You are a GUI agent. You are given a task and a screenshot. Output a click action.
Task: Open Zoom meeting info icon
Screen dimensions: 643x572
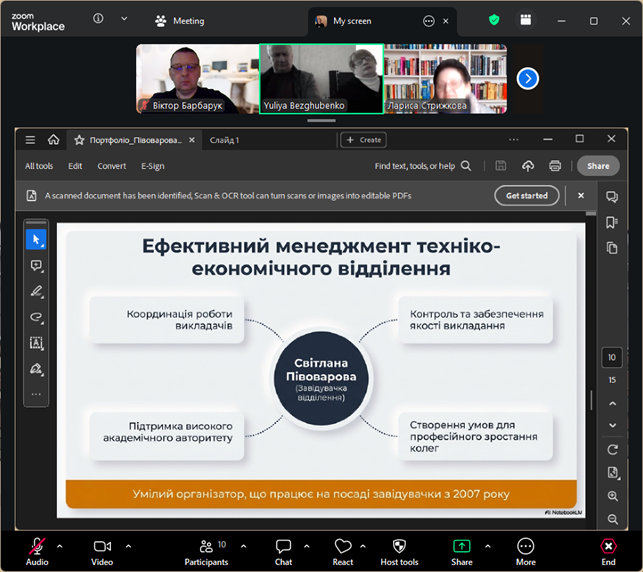[x=98, y=18]
